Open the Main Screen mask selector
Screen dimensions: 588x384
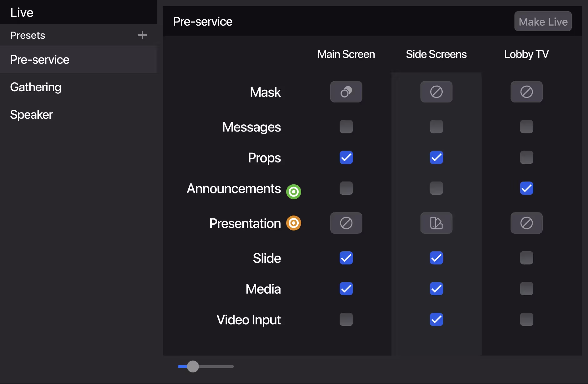tap(346, 92)
